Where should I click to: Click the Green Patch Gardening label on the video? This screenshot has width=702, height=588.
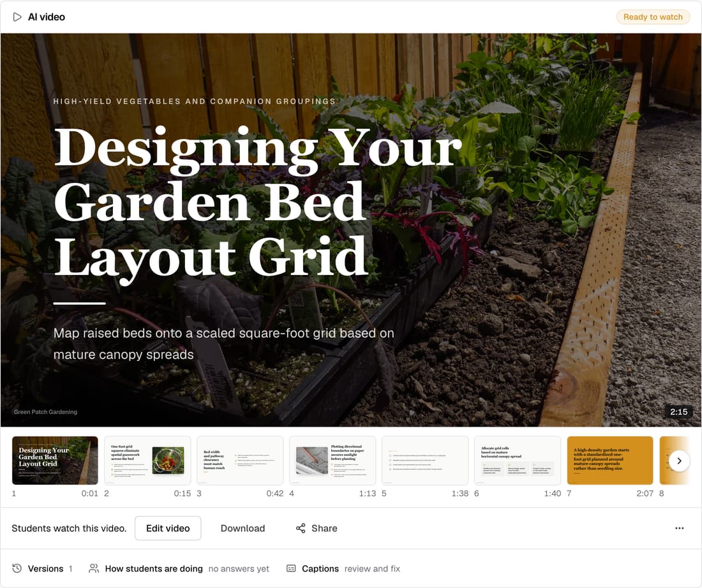pos(45,412)
